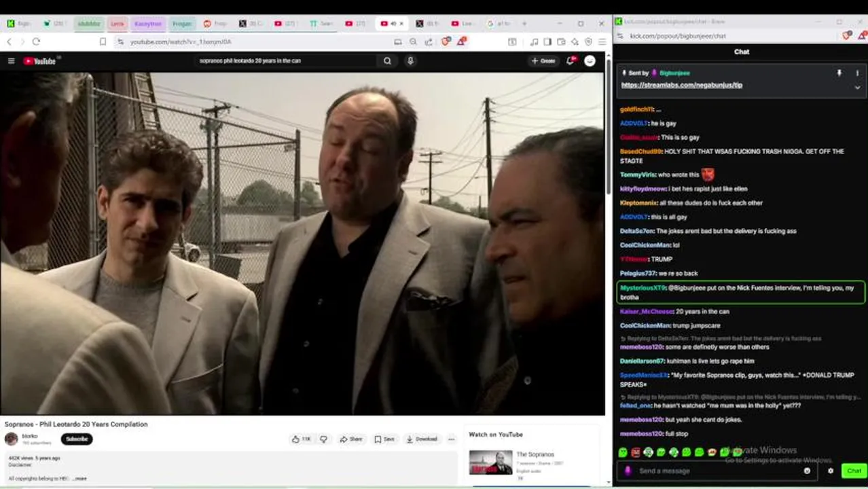Open YouTube notifications bell

tap(571, 60)
